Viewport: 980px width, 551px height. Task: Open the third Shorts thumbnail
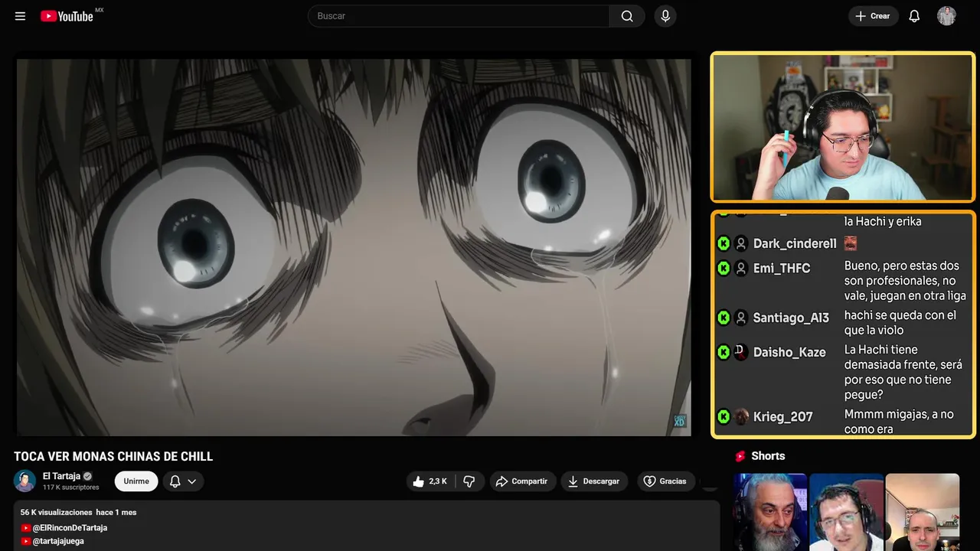923,512
